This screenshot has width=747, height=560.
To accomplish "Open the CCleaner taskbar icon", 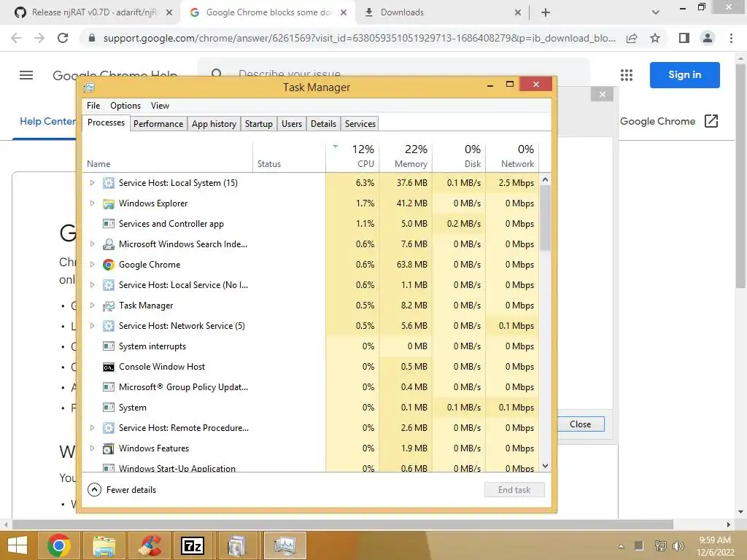I will tap(150, 545).
